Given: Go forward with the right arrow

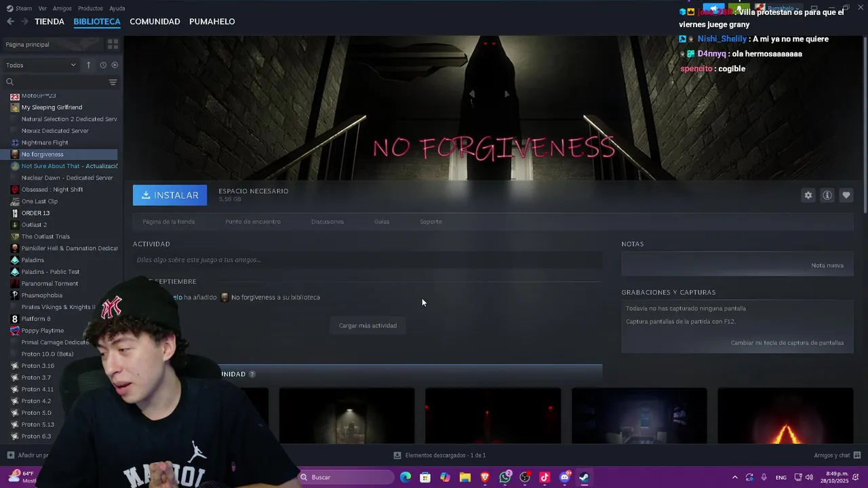Looking at the screenshot, I should click(x=24, y=22).
